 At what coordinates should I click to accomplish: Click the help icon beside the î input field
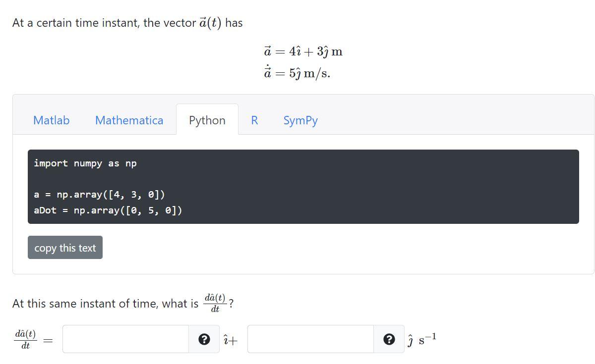(205, 339)
